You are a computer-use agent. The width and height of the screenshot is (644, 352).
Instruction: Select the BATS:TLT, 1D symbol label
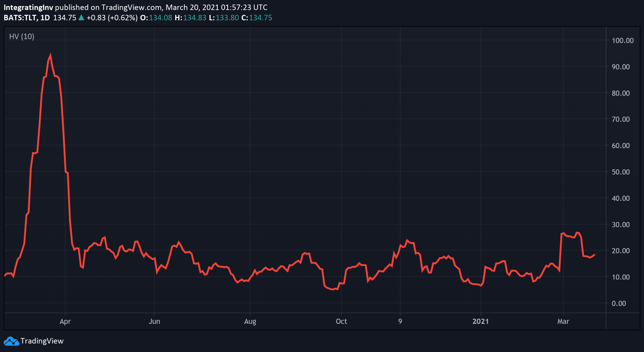pyautogui.click(x=27, y=18)
